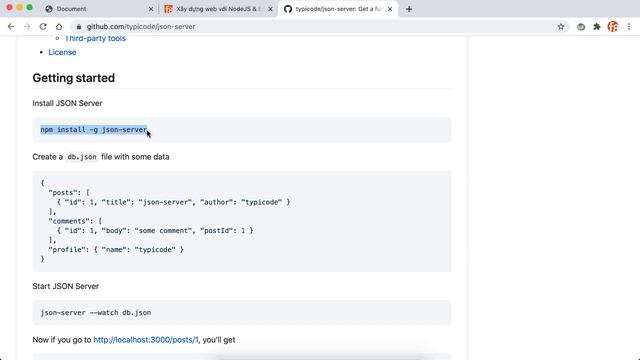
Task: Click the "posts": [ line in code block
Action: 69,192
